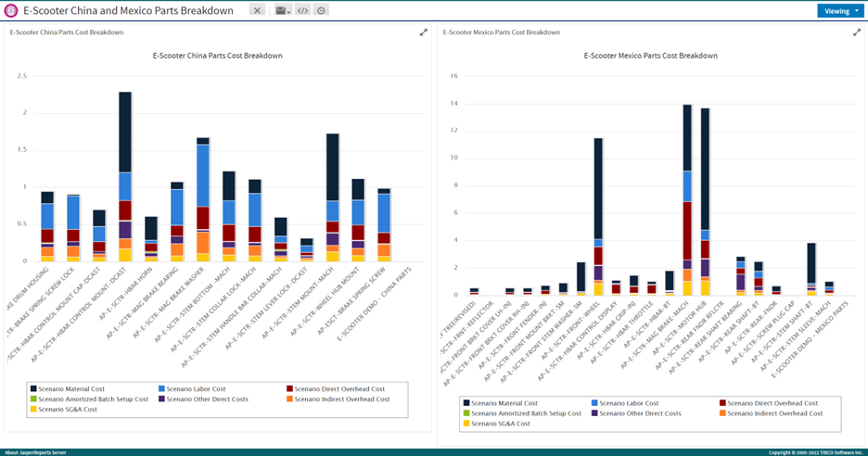Click the E-Scooter China Parts Cost Breakdown panel title
Image resolution: width=868 pixels, height=456 pixels.
[67, 32]
